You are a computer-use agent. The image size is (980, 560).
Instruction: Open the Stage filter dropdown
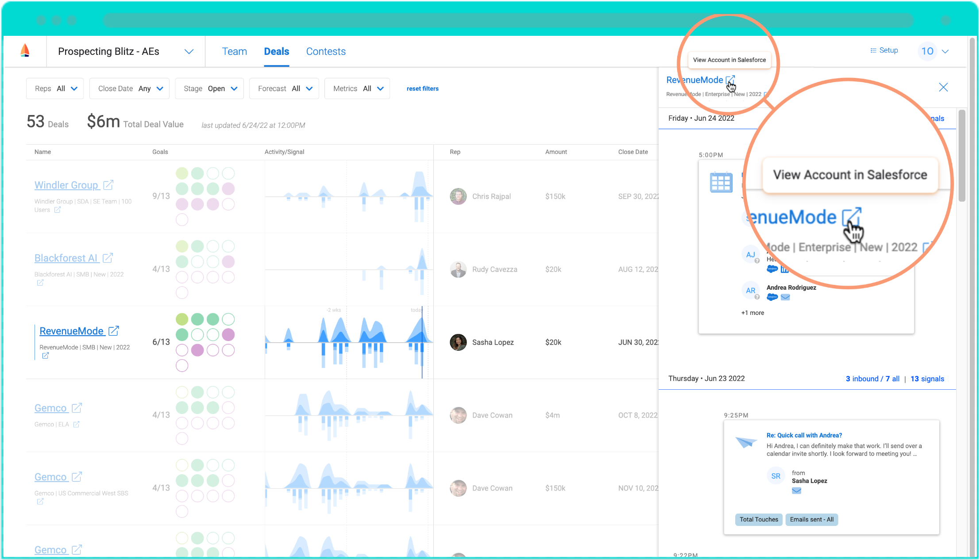(x=209, y=88)
